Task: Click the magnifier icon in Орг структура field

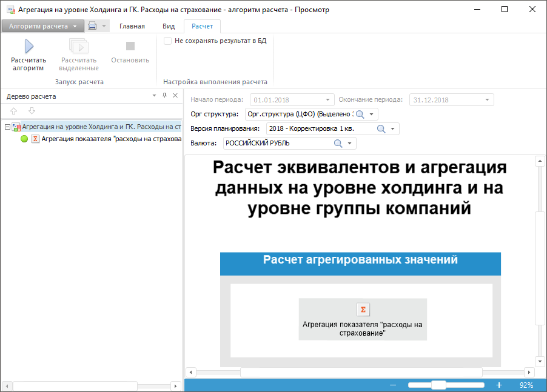Action: 360,114
